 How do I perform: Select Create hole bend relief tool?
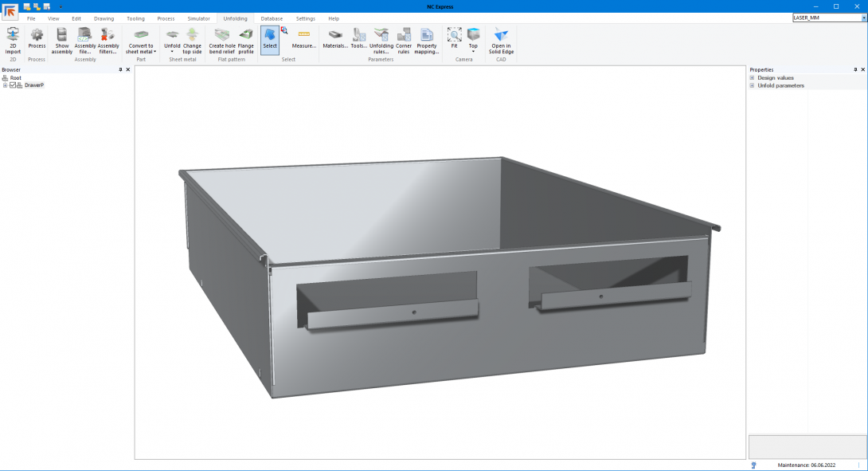[222, 38]
